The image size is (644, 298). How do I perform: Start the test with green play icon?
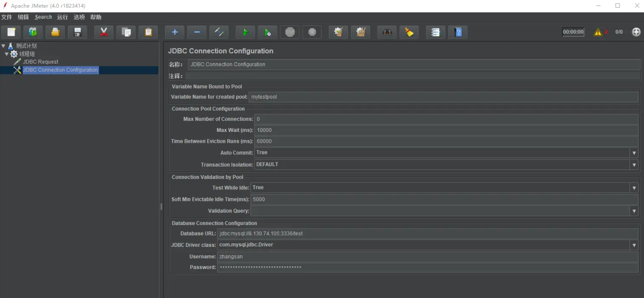point(245,32)
